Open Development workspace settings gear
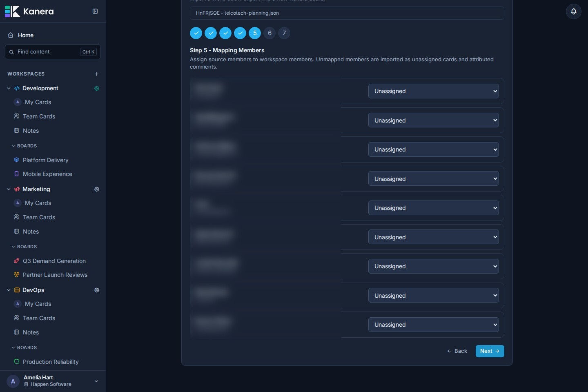Viewport: 588px width, 392px height. pyautogui.click(x=97, y=88)
